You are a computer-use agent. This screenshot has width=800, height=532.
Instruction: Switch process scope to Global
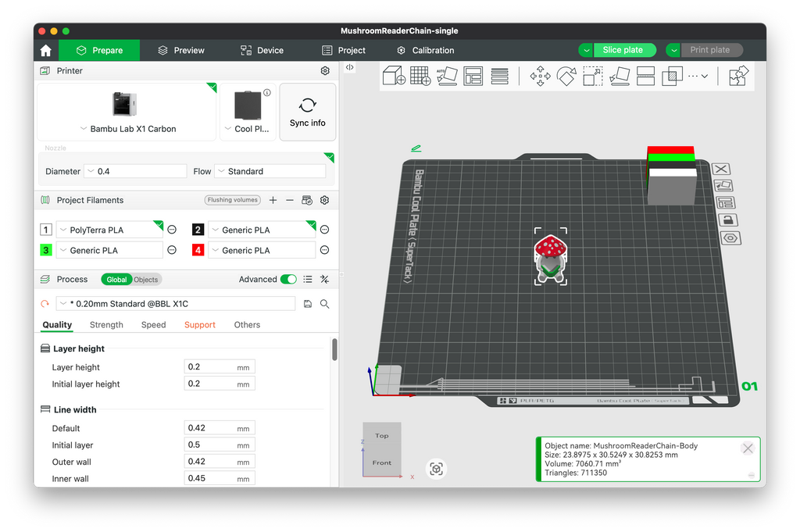tap(116, 280)
